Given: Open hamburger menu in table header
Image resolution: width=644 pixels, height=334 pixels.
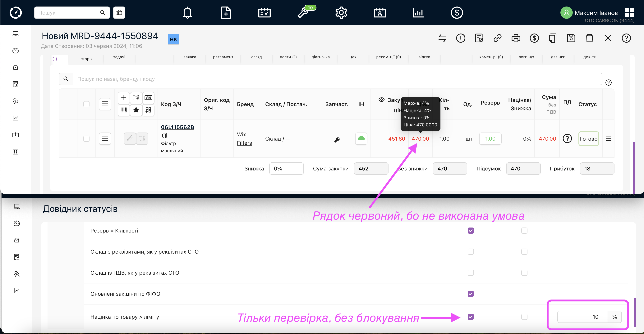Looking at the screenshot, I should pyautogui.click(x=105, y=104).
